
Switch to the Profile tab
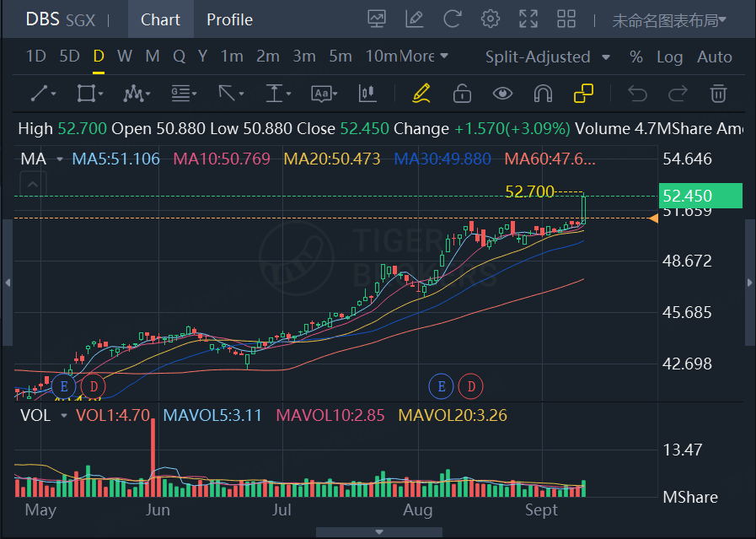tap(229, 19)
